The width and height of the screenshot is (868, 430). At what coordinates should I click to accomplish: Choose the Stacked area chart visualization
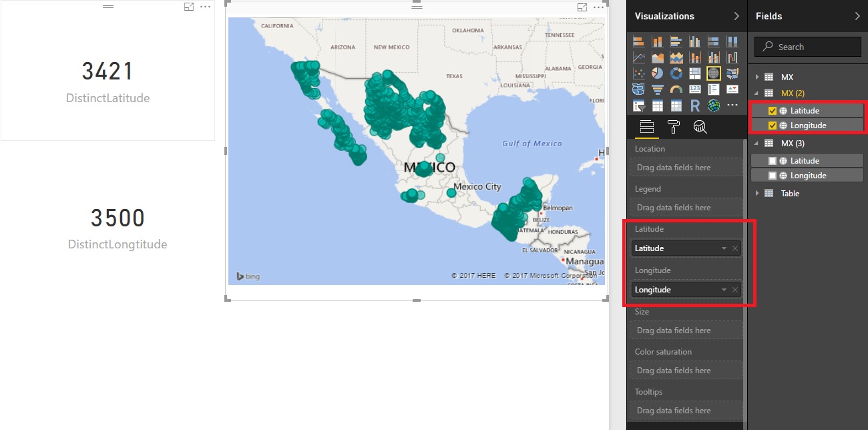pos(676,57)
